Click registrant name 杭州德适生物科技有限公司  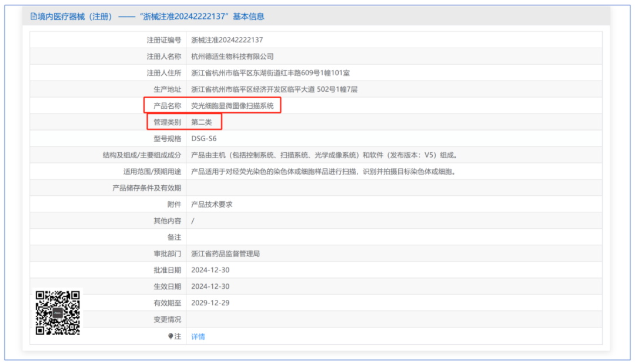pos(232,56)
